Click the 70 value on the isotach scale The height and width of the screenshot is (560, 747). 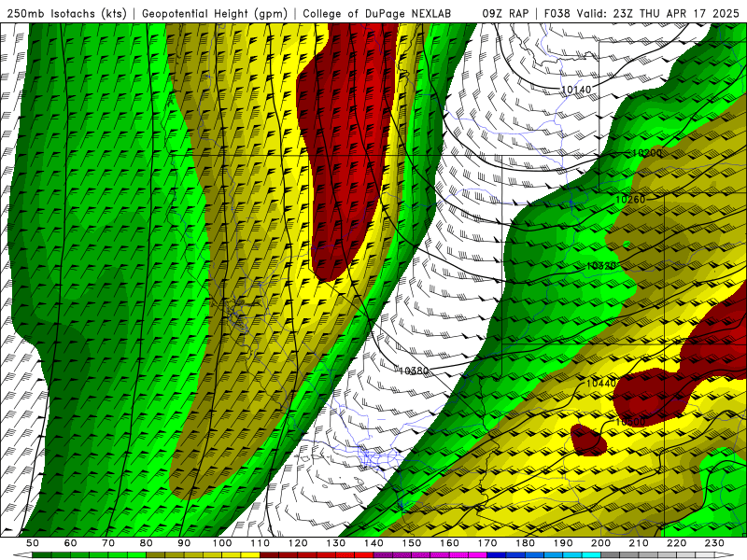108,543
